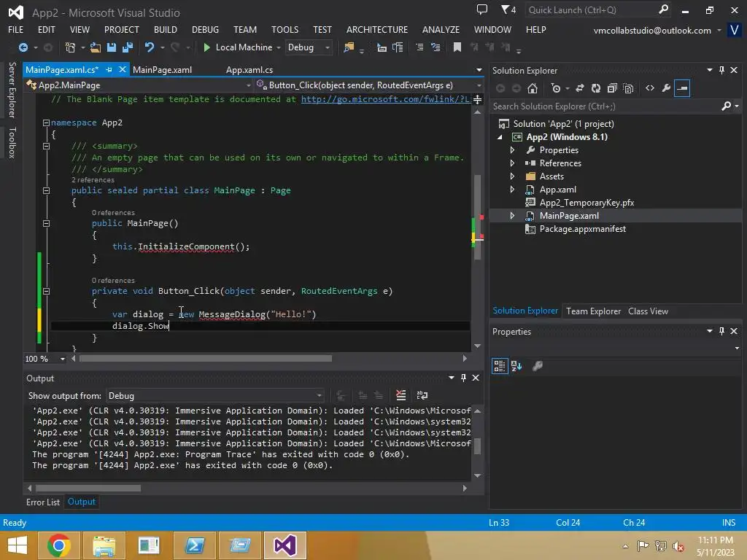This screenshot has height=560, width=747.
Task: Select App2_TemporaryKey.pfx in Solution Explorer
Action: click(x=587, y=203)
